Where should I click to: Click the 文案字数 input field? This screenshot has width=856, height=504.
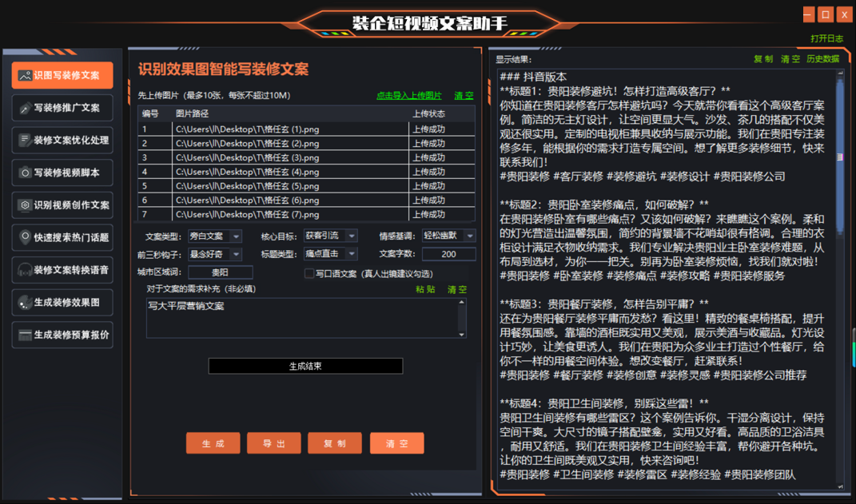click(448, 254)
